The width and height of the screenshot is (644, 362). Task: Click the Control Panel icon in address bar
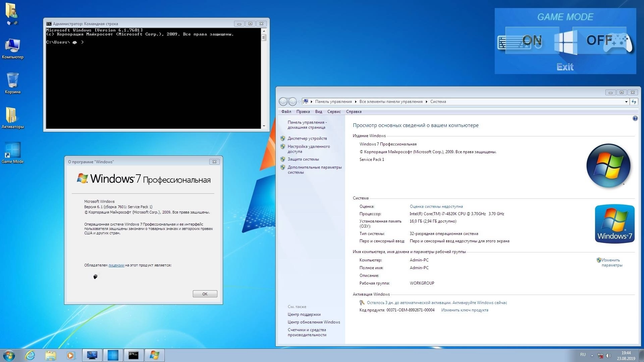[x=306, y=101]
